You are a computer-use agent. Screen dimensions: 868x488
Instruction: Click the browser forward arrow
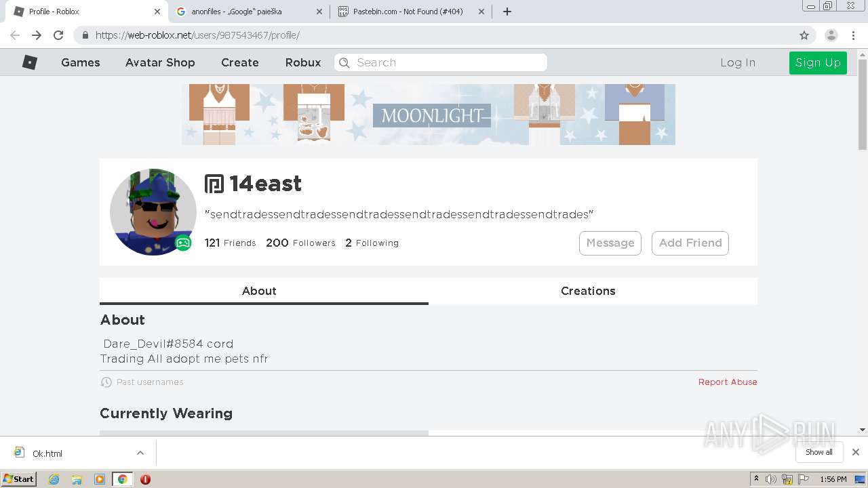point(37,35)
